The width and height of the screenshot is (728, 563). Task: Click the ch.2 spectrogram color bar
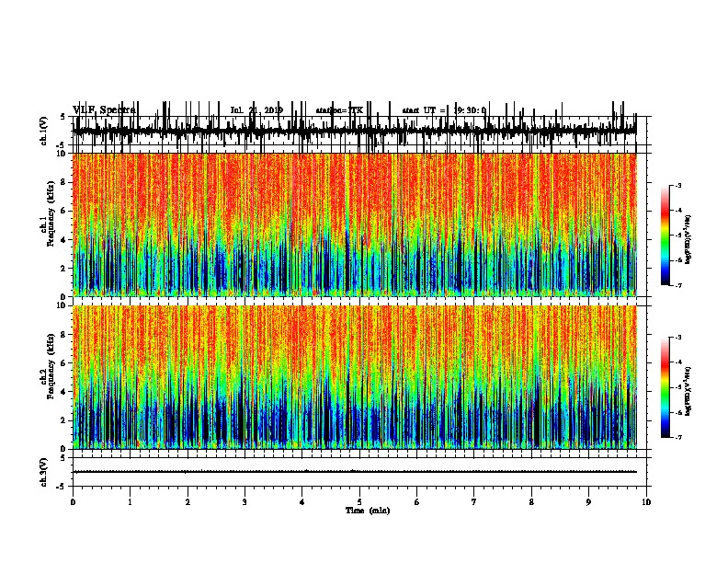pos(665,387)
